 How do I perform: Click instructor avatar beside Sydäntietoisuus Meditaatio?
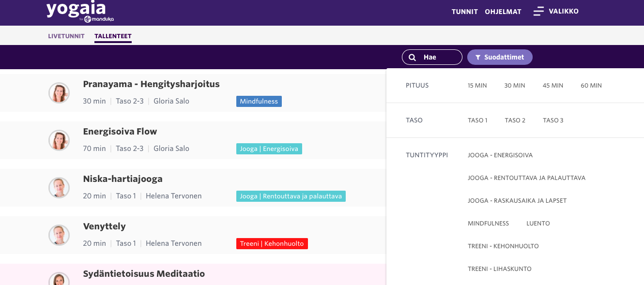(59, 279)
